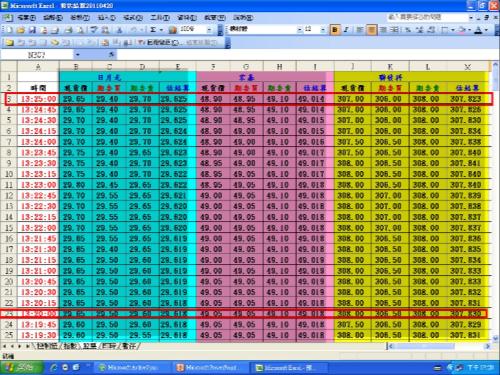Apply the Font Color letter A
Viewport: 500px width, 375px height.
point(479,30)
